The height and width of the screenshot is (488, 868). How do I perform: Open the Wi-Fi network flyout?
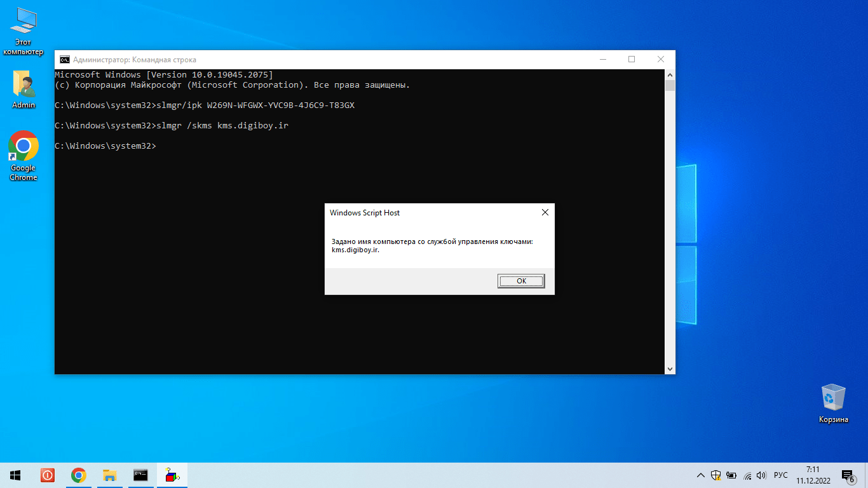pyautogui.click(x=747, y=475)
